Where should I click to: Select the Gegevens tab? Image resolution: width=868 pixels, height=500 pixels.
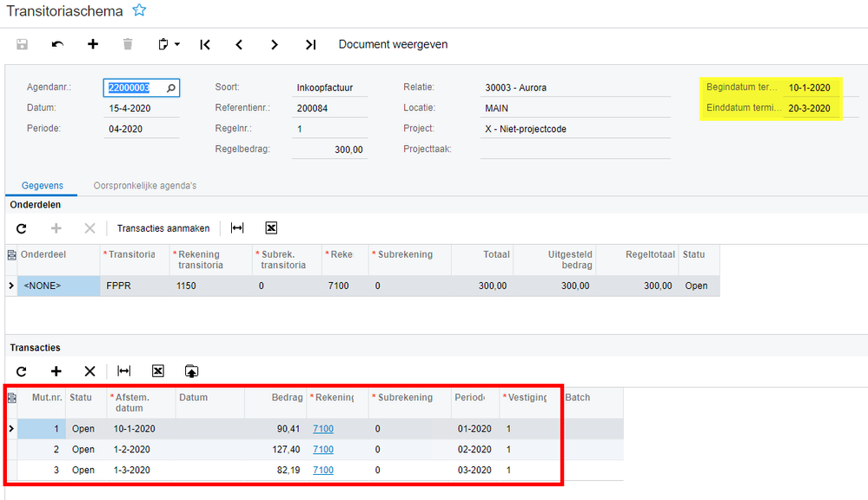point(41,186)
